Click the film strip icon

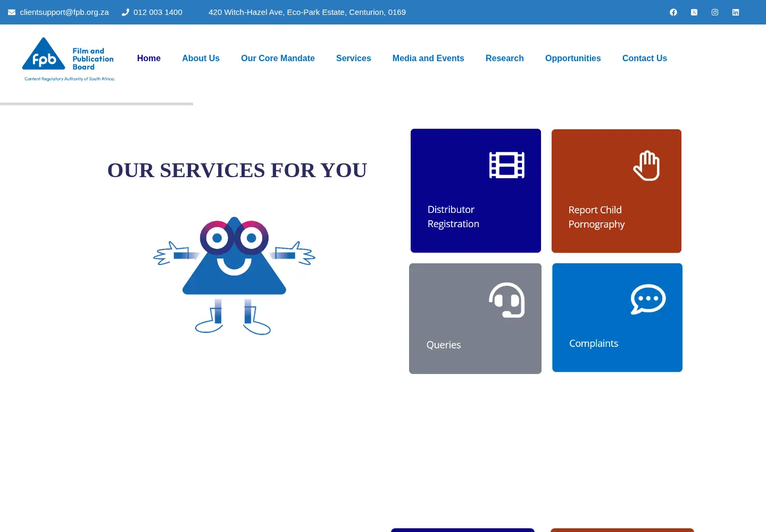point(507,165)
